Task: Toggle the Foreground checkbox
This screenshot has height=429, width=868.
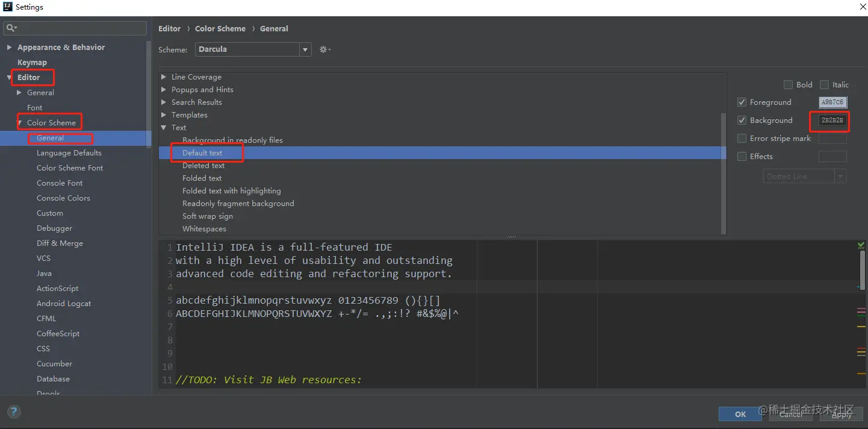Action: 742,102
